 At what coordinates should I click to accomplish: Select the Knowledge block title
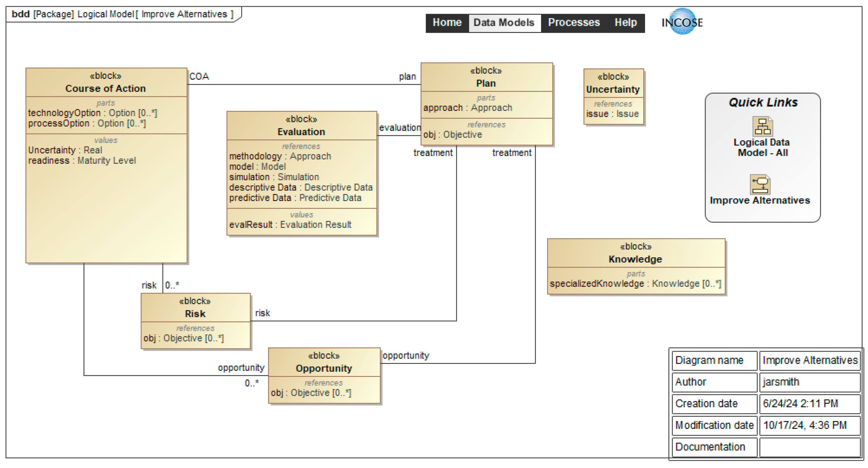[x=635, y=259]
